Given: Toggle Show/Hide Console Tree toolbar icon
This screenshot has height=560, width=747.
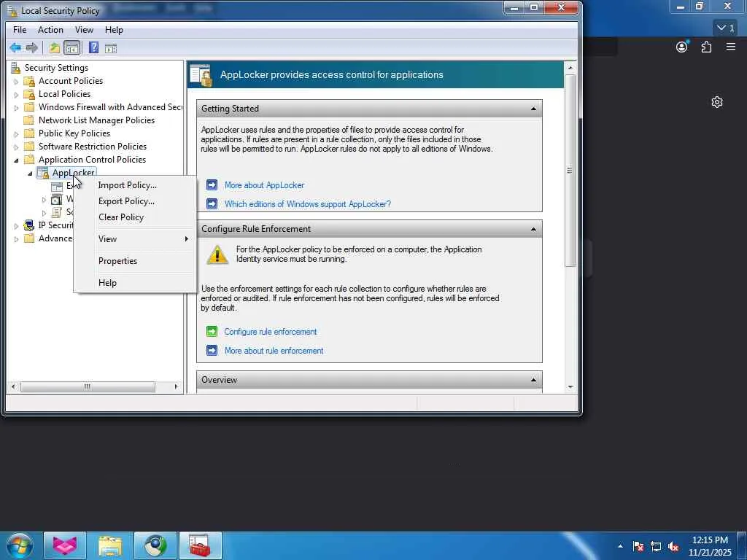Looking at the screenshot, I should click(x=72, y=47).
